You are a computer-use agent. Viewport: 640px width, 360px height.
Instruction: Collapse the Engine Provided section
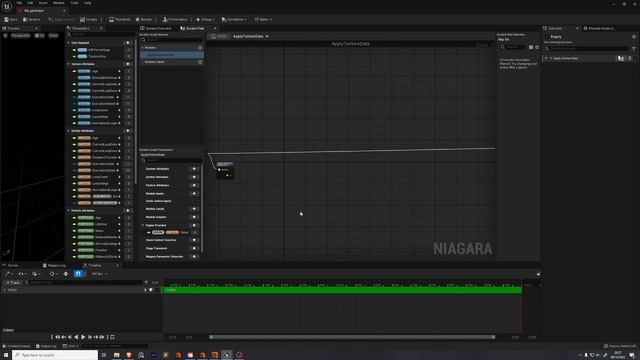143,225
